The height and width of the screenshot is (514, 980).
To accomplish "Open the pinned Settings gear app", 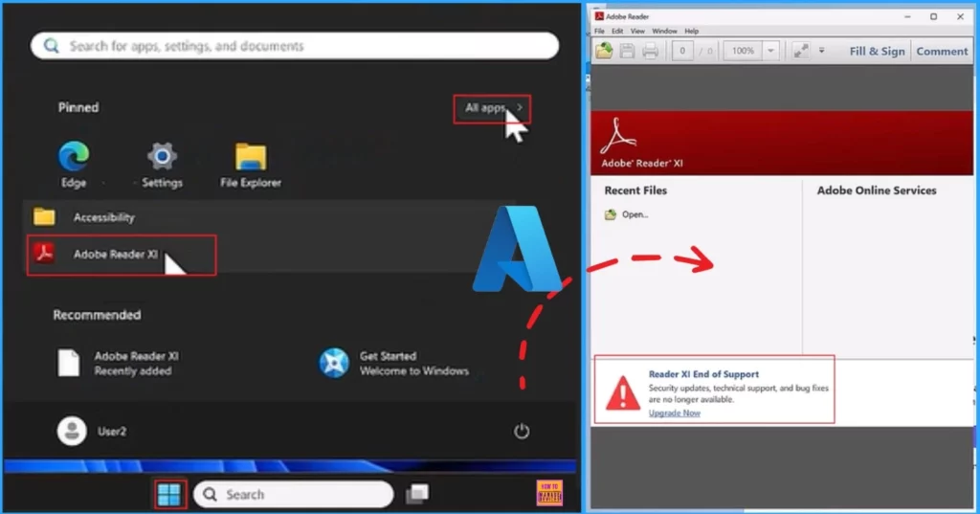I will coord(162,165).
